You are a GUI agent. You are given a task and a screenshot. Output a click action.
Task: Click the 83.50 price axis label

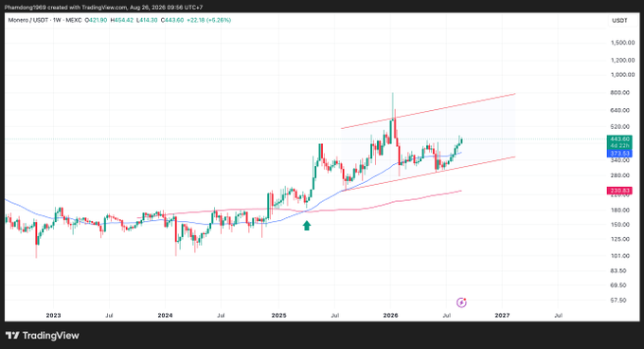(x=618, y=270)
